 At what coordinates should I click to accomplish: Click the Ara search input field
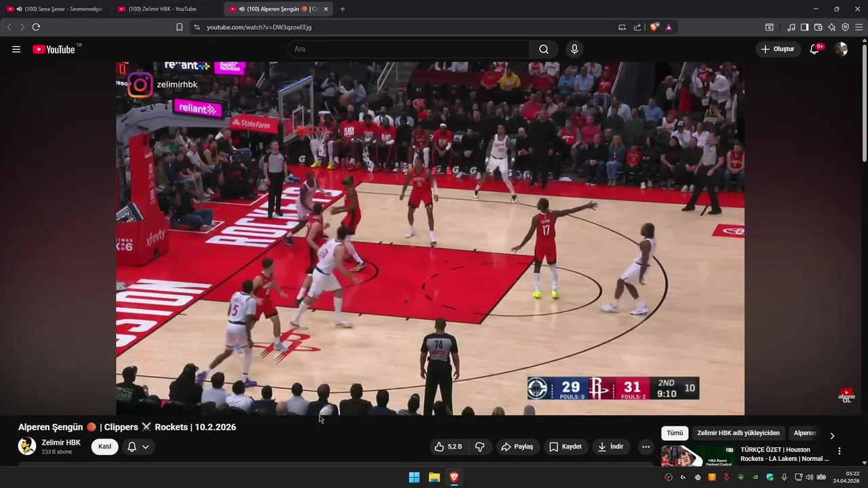click(x=408, y=49)
